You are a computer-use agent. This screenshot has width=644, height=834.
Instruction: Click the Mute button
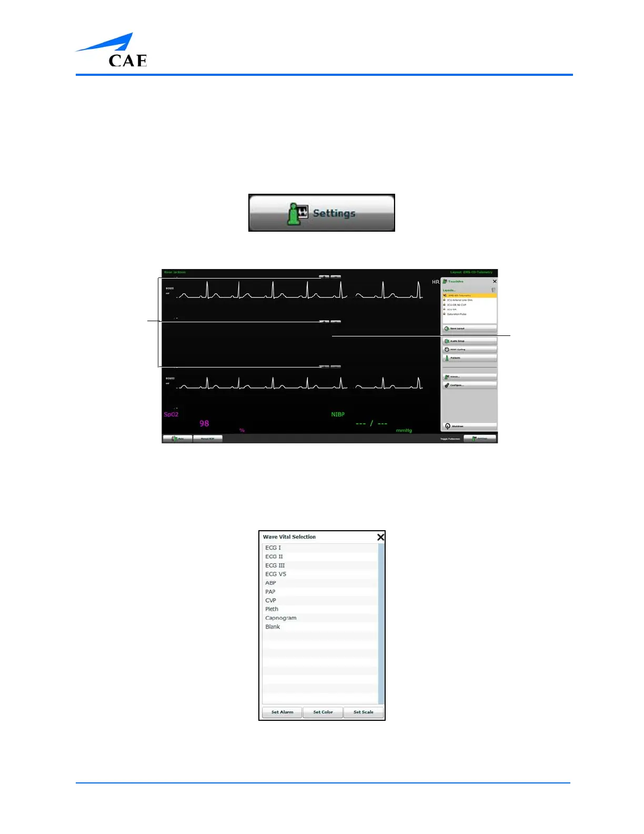point(177,439)
